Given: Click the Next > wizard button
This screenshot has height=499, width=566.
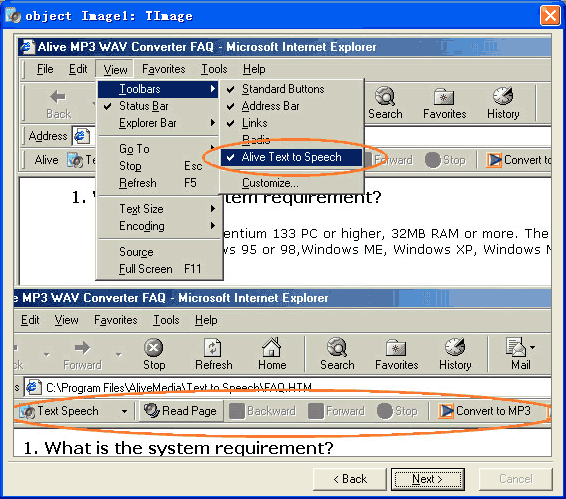Looking at the screenshot, I should click(x=428, y=479).
